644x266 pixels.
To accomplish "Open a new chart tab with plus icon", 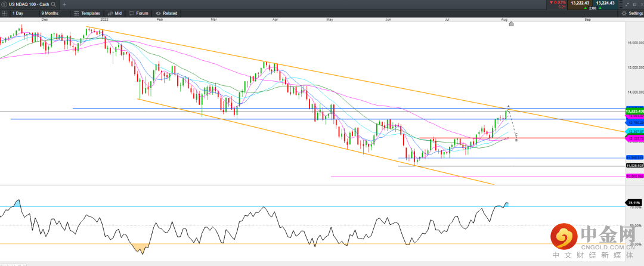I will point(64,4).
